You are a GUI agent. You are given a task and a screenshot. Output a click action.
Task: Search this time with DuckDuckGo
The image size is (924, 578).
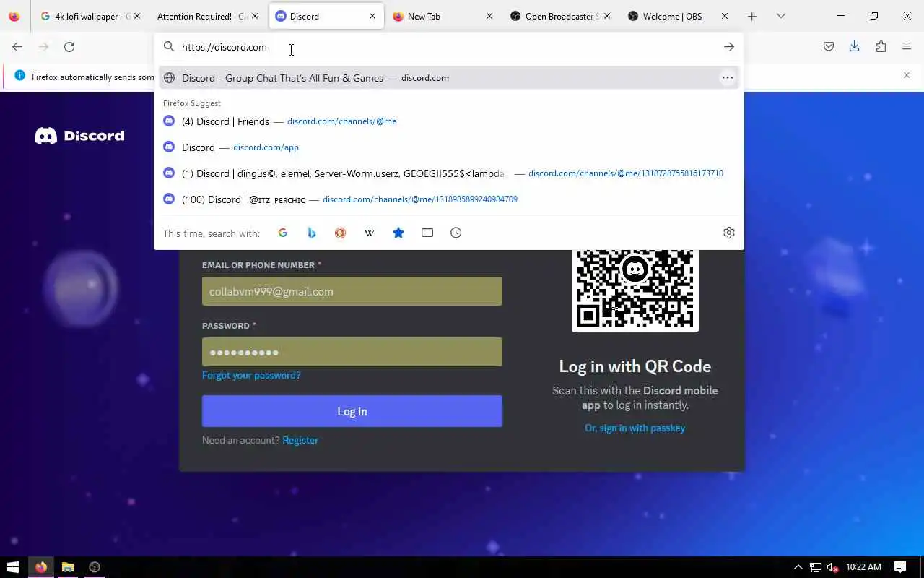[x=341, y=233]
